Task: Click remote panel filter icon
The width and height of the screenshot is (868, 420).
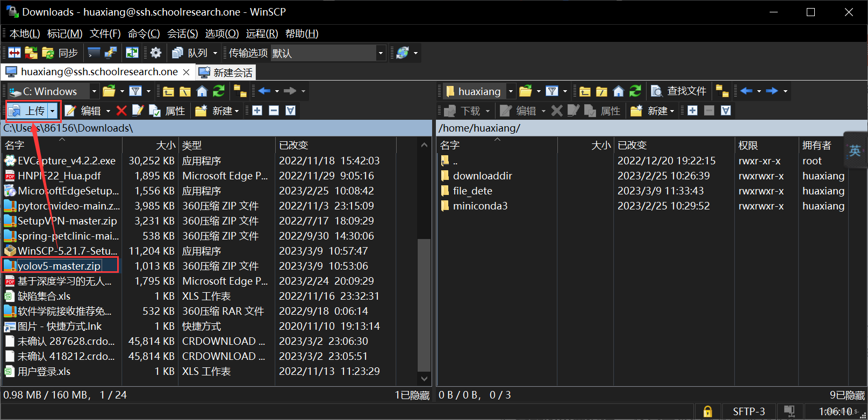Action: coord(552,91)
